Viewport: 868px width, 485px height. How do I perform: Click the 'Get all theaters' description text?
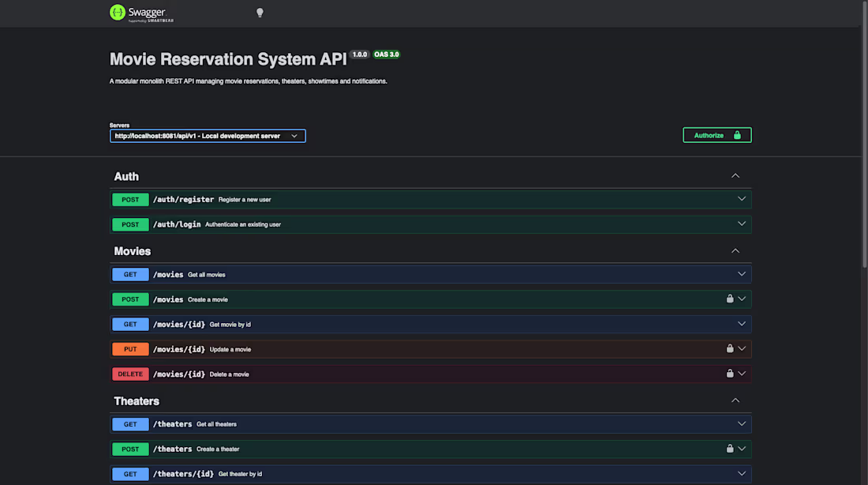pyautogui.click(x=216, y=424)
